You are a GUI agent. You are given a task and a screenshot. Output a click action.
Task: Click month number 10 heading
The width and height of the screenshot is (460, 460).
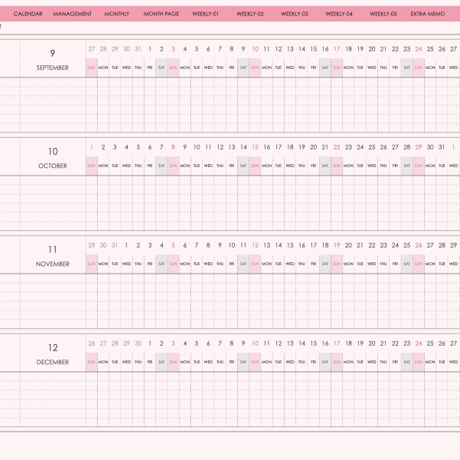(53, 151)
